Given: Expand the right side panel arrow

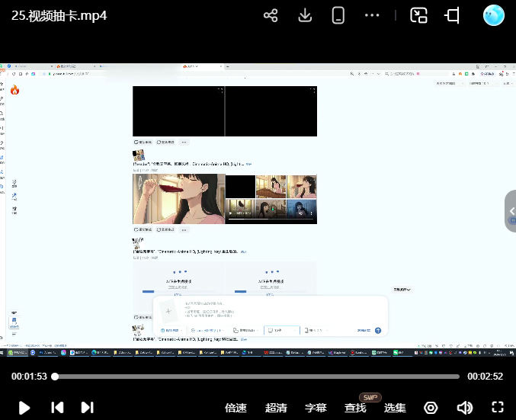Looking at the screenshot, I should click(x=511, y=211).
